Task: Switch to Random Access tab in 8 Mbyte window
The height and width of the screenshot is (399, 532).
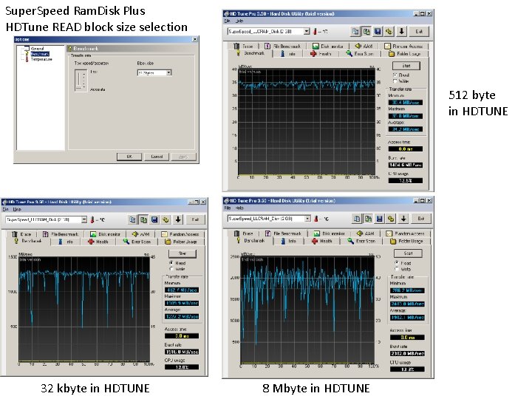Action: click(x=406, y=233)
